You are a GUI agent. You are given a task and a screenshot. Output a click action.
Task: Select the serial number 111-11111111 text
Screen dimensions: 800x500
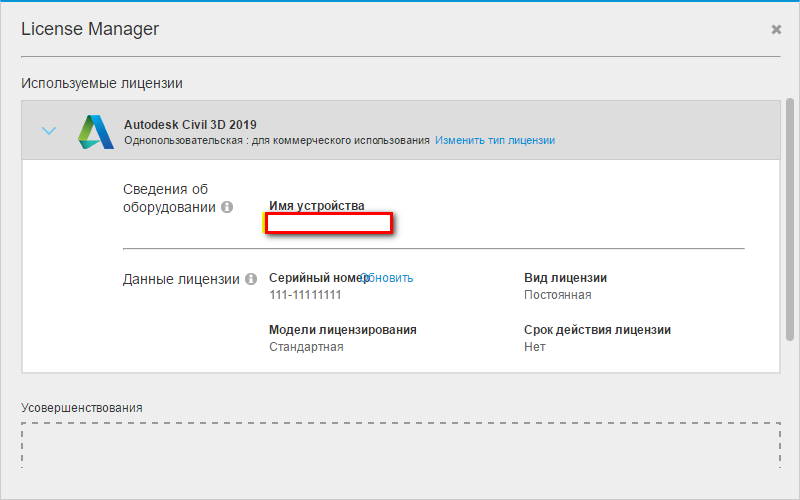coord(305,295)
